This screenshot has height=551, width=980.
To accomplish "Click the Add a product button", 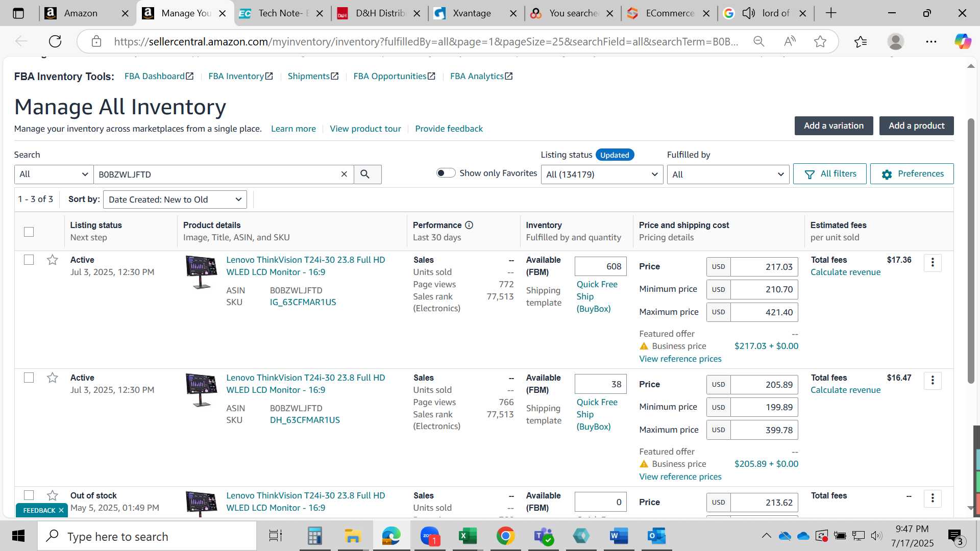I will point(916,126).
